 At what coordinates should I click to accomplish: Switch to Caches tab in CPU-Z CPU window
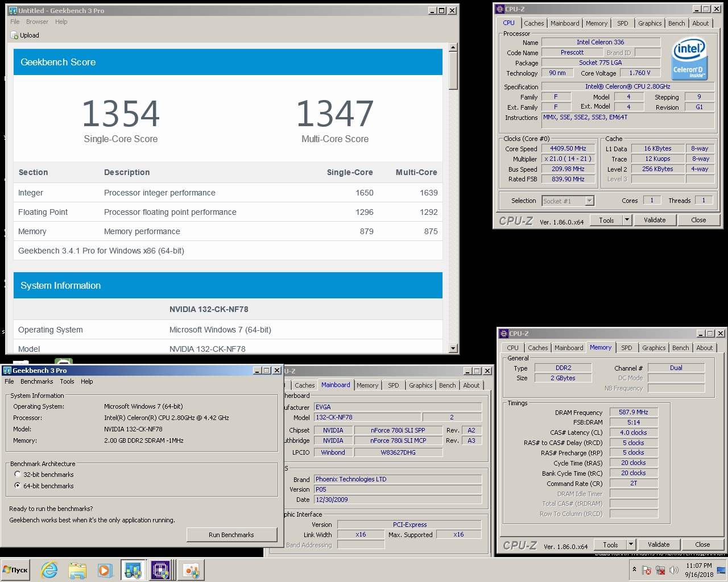click(534, 23)
